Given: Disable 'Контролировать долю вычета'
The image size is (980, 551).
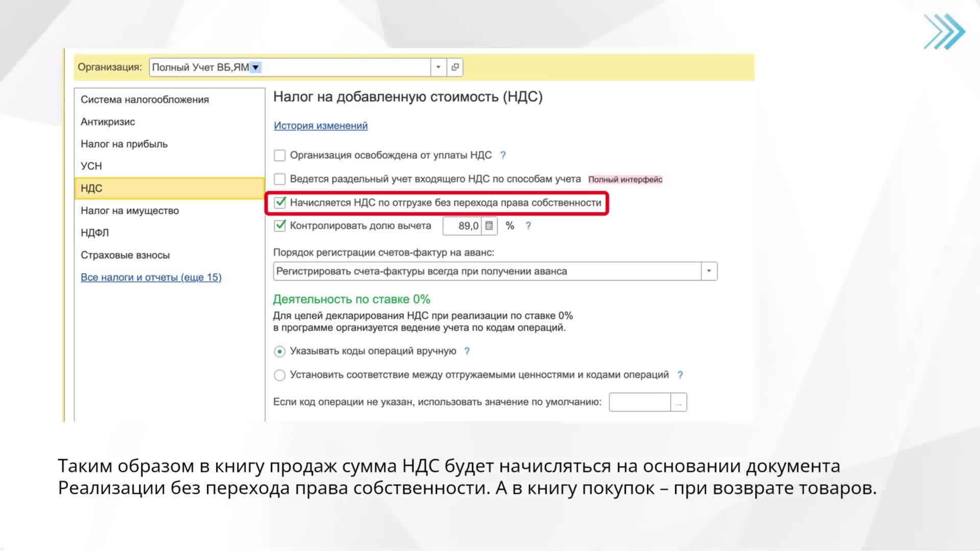Looking at the screenshot, I should pos(279,226).
